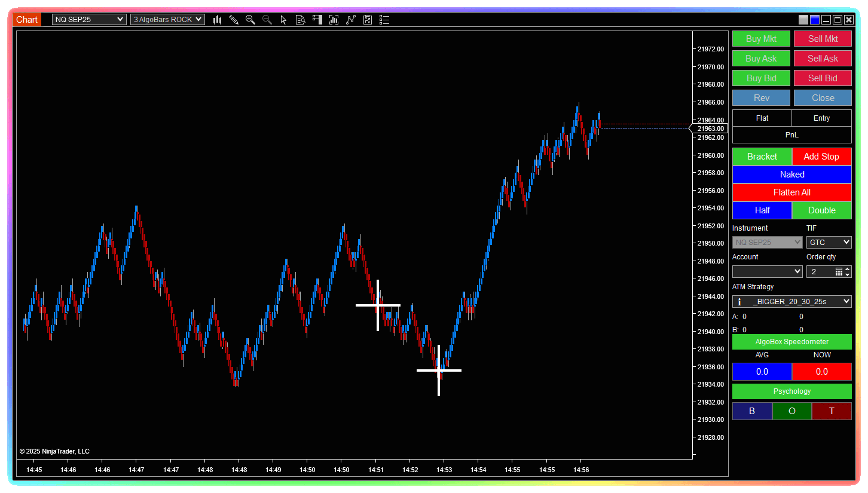Open the Data Box icon
This screenshot has height=493, width=868.
(301, 20)
